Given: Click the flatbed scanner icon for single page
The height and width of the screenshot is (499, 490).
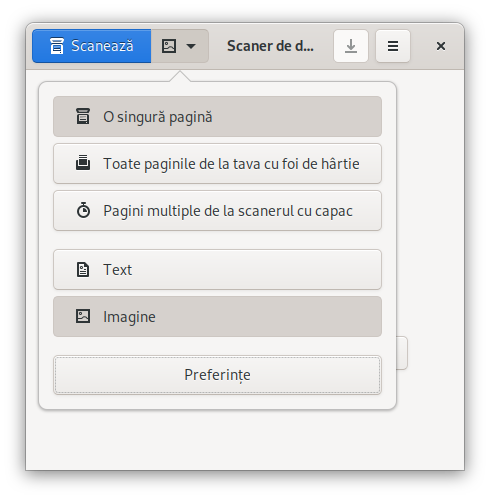Looking at the screenshot, I should click(x=83, y=116).
